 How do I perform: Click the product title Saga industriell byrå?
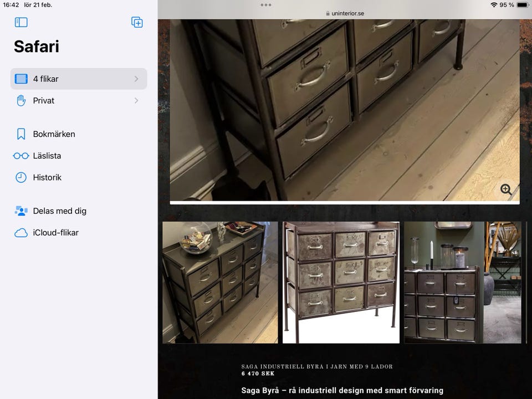click(317, 366)
